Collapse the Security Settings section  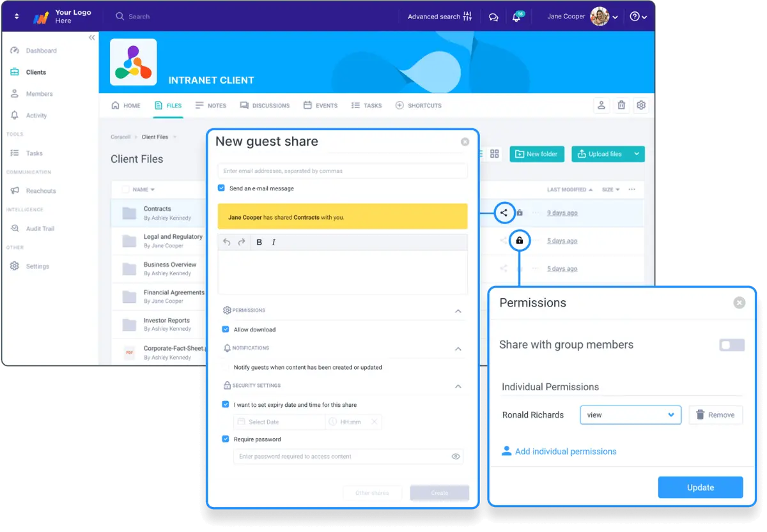pyautogui.click(x=458, y=386)
